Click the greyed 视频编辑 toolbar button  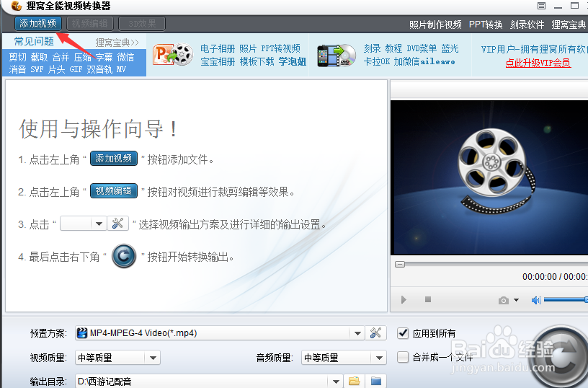89,24
